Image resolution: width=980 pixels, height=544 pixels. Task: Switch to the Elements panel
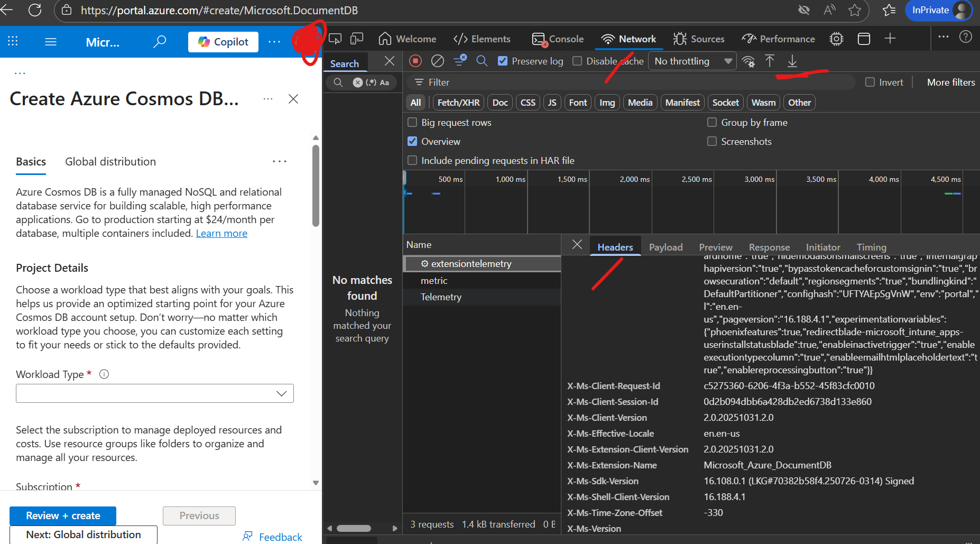coord(482,39)
